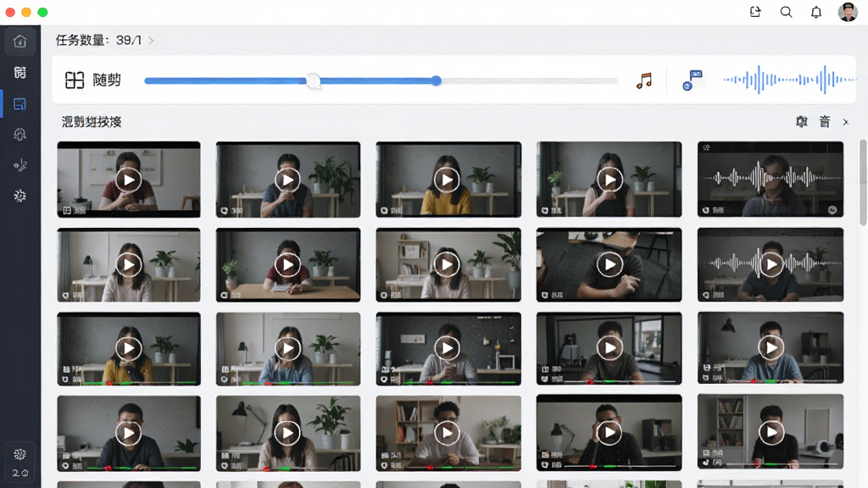Open the headset support icon in sidebar
This screenshot has width=868, height=488.
(x=20, y=135)
